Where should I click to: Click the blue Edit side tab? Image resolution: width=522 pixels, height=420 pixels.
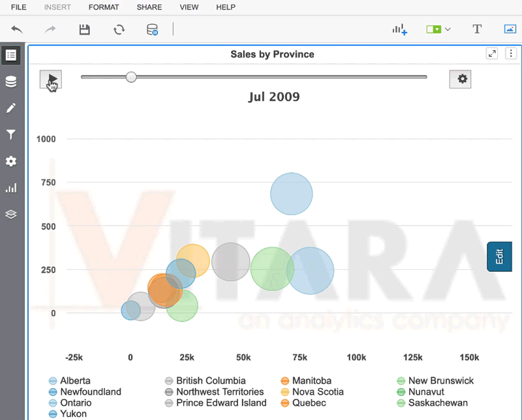[499, 256]
